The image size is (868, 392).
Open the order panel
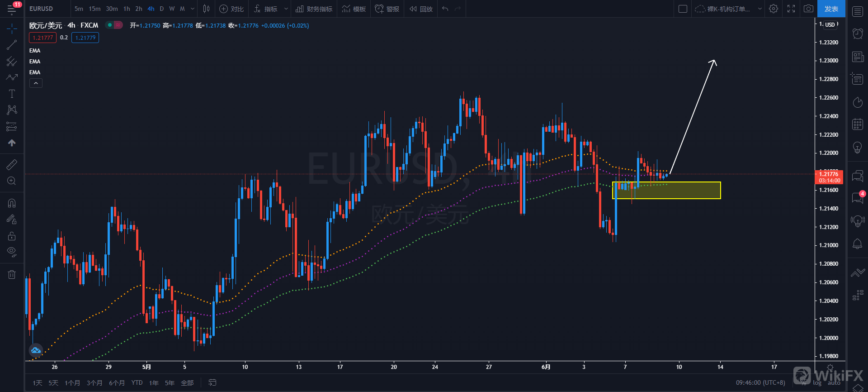[x=858, y=272]
